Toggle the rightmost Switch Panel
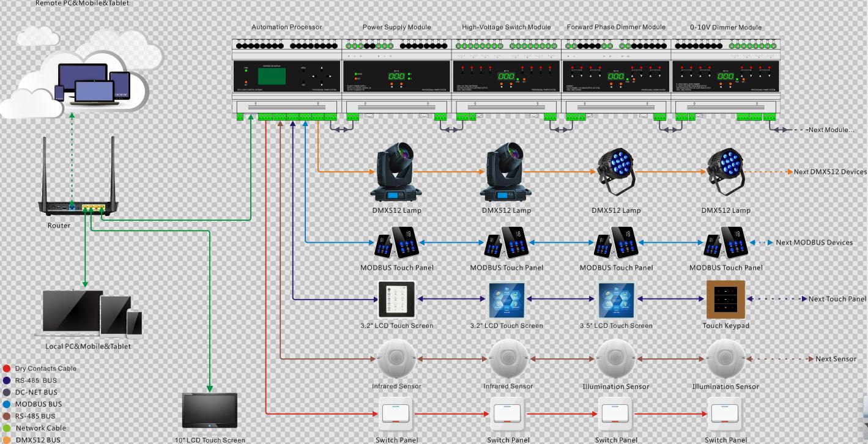 tap(725, 415)
